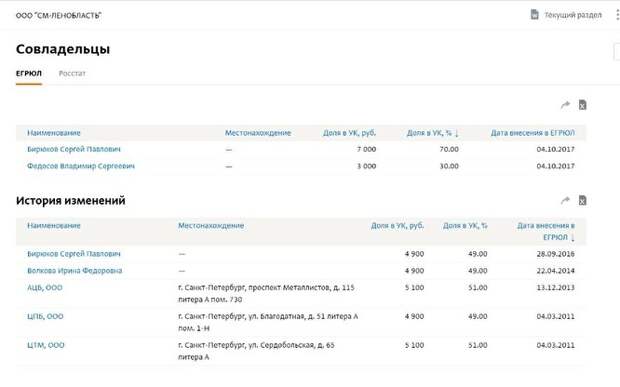Click the share arrow icon above owners table

pos(565,105)
